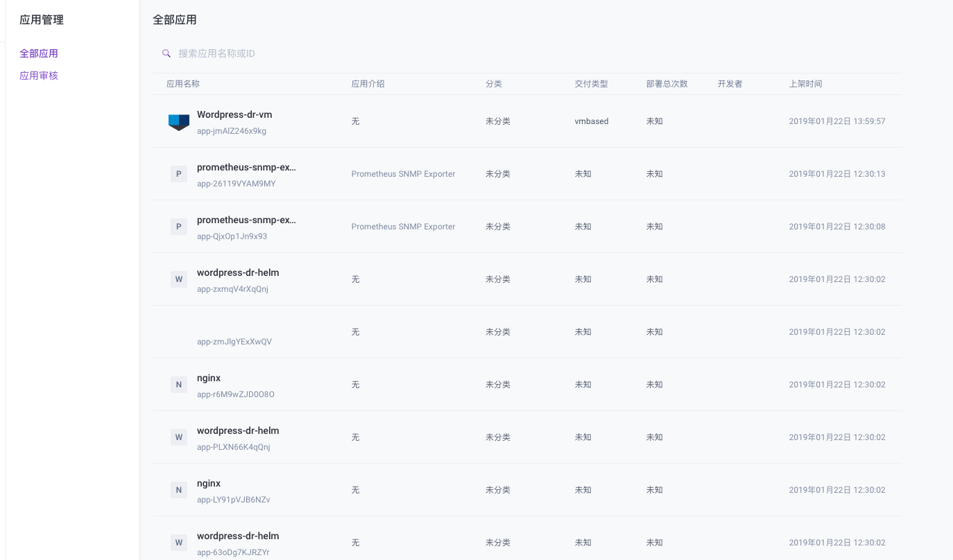Screen dimensions: 953x560
Task: Click the N icon for app-r6M9wZJD0O8O
Action: tap(179, 385)
